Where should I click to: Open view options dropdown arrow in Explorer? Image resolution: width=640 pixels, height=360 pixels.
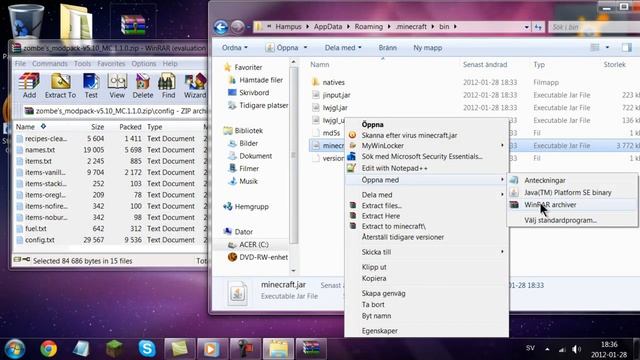pyautogui.click(x=607, y=48)
